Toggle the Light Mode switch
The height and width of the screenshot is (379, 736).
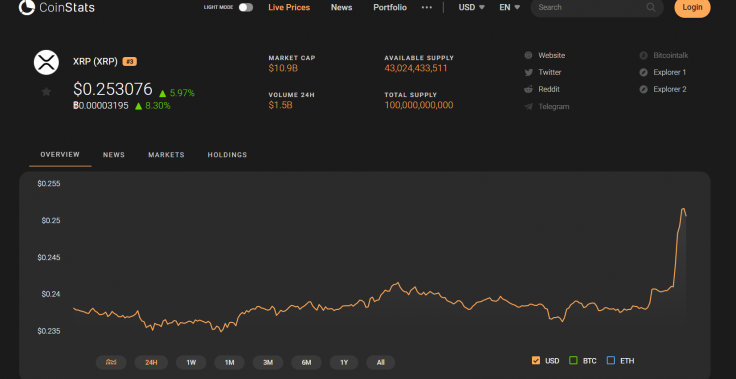pyautogui.click(x=245, y=8)
